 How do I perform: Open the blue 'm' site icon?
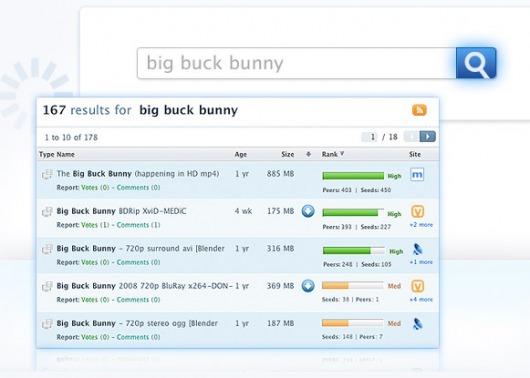click(x=417, y=174)
